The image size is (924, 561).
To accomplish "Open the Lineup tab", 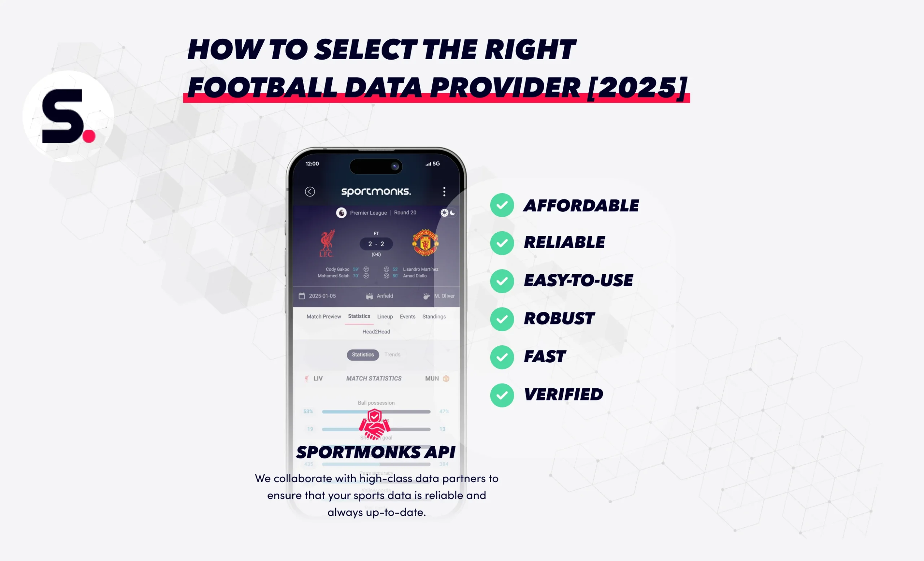I will point(384,316).
